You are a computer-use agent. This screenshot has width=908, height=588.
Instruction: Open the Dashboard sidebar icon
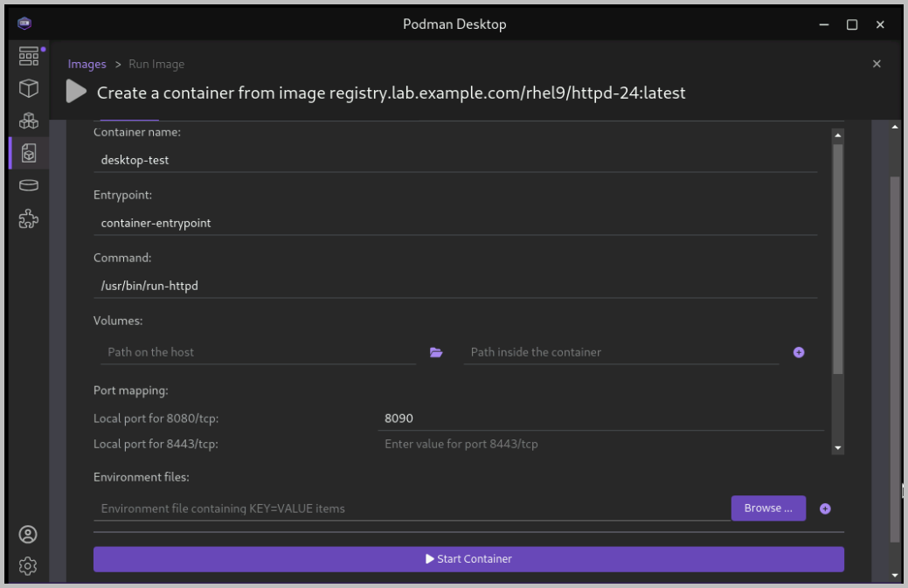(x=29, y=57)
